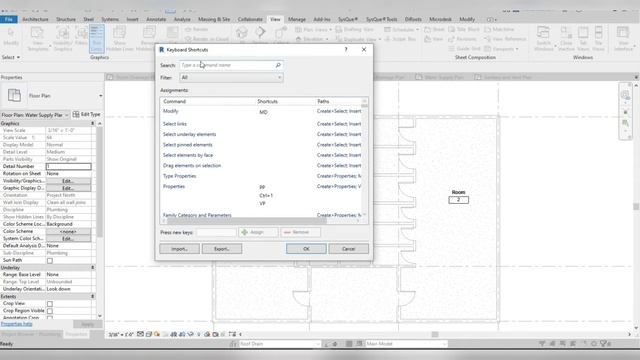Screen dimensions: 640x360
Task: Click the help question mark in dialog
Action: (346, 49)
